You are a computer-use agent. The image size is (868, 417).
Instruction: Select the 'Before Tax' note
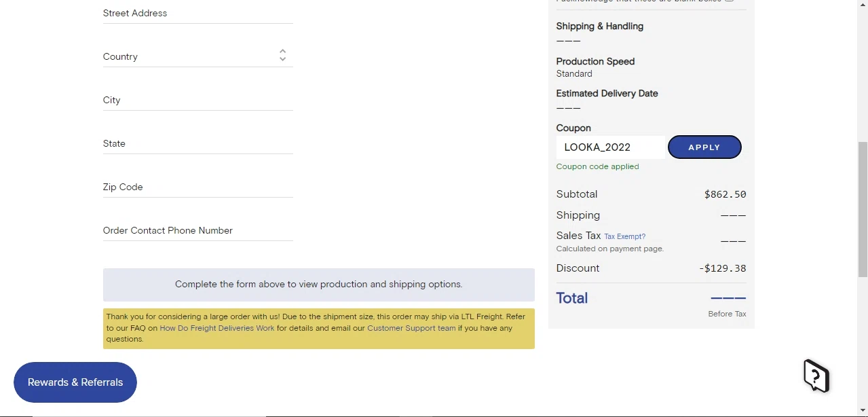[727, 314]
